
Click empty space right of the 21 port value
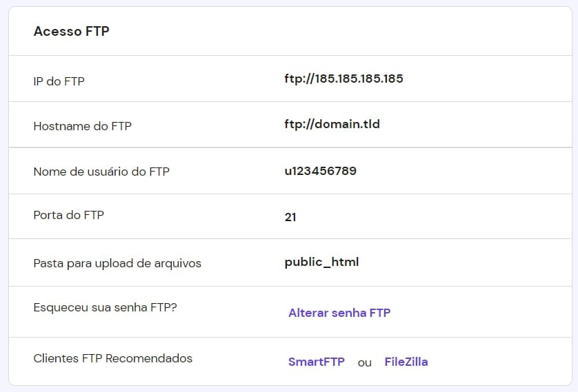pyautogui.click(x=428, y=217)
